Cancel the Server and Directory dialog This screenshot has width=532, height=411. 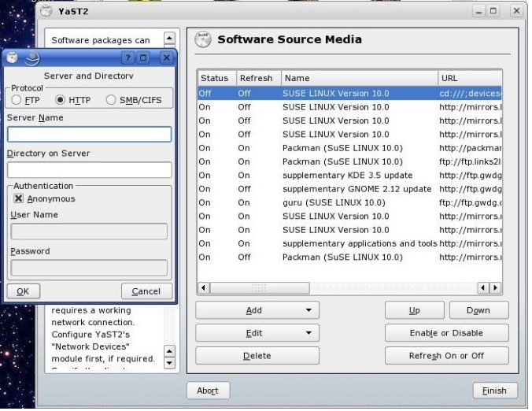click(x=146, y=291)
